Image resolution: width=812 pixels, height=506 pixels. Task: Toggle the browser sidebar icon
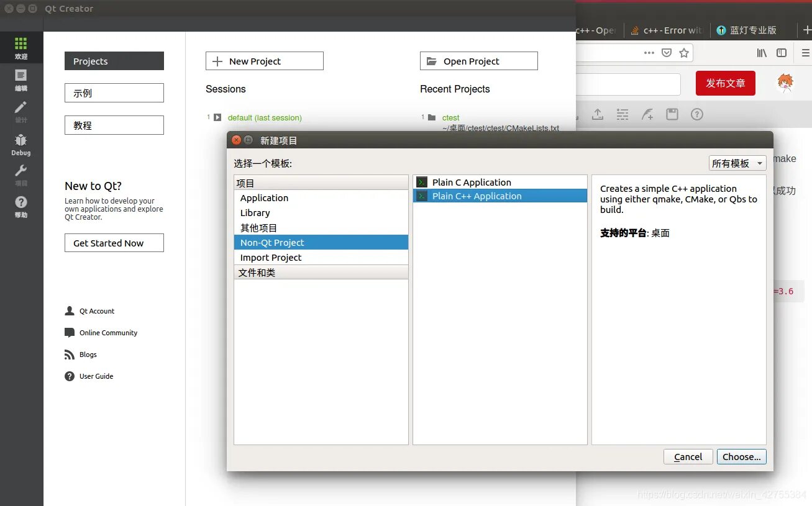point(782,53)
